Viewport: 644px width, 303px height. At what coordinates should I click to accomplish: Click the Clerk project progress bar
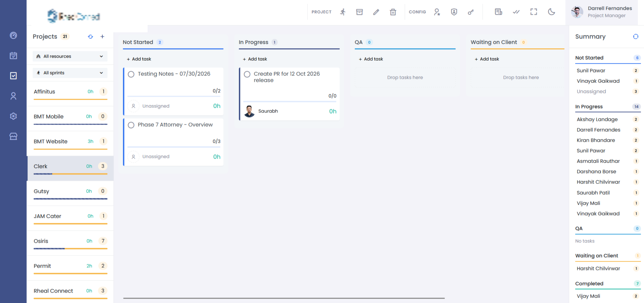pyautogui.click(x=70, y=174)
